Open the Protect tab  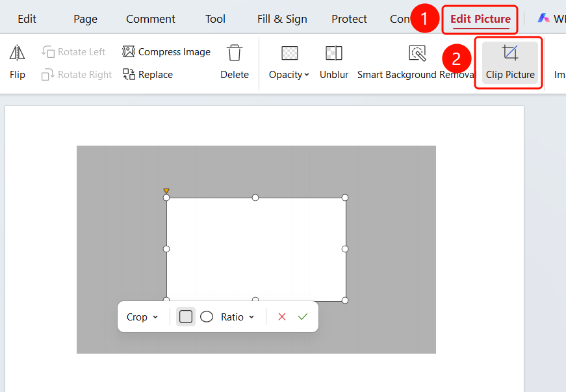pos(349,19)
